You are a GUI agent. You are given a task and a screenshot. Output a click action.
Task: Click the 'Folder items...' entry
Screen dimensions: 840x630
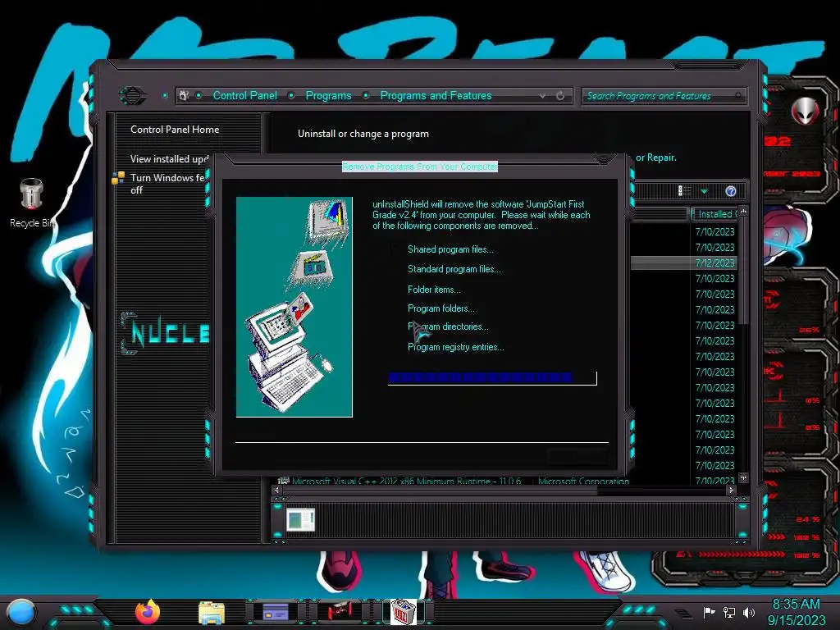tap(434, 290)
